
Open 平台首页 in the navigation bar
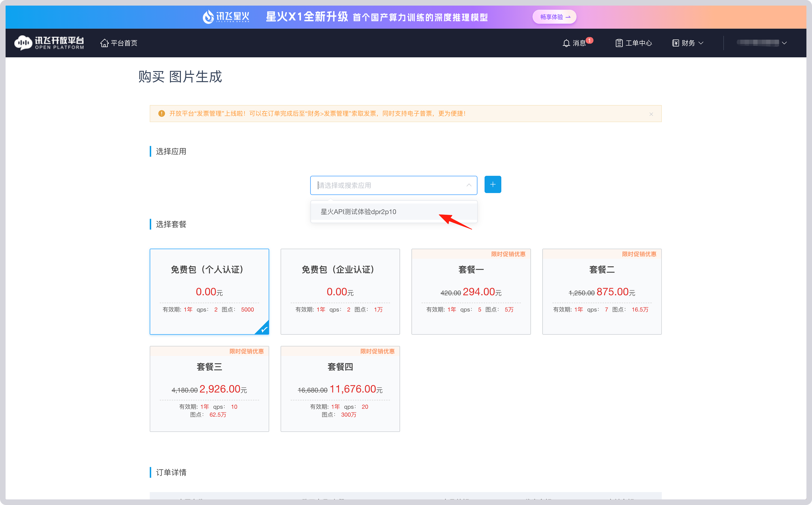tap(124, 43)
